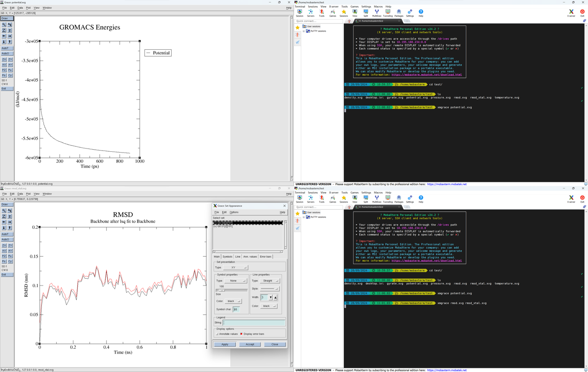Click the Apply button in Set Appearance
The height and width of the screenshot is (372, 588).
tap(225, 344)
